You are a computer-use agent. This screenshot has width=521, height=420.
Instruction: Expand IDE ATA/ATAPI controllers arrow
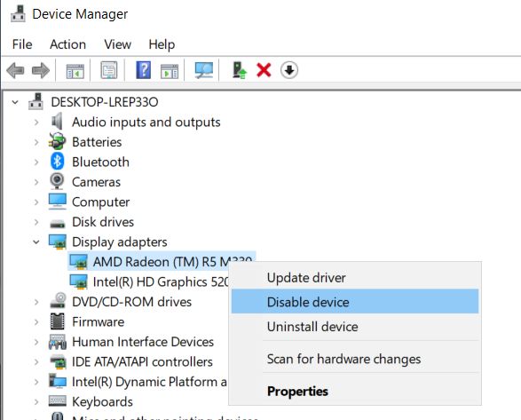(x=36, y=361)
